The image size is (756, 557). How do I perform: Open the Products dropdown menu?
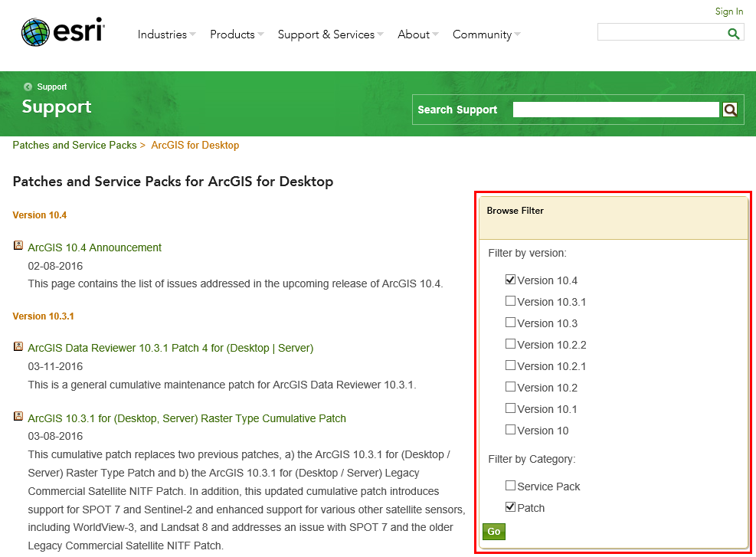click(x=232, y=34)
